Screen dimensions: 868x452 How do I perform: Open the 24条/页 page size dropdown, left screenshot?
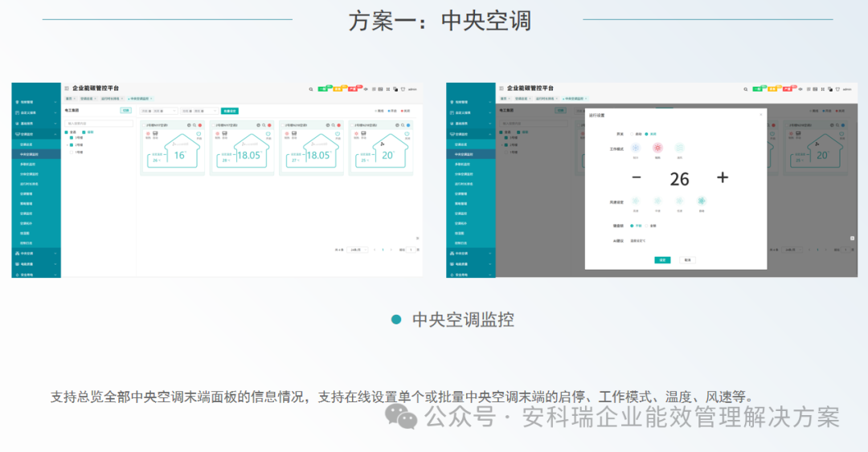[x=357, y=250]
